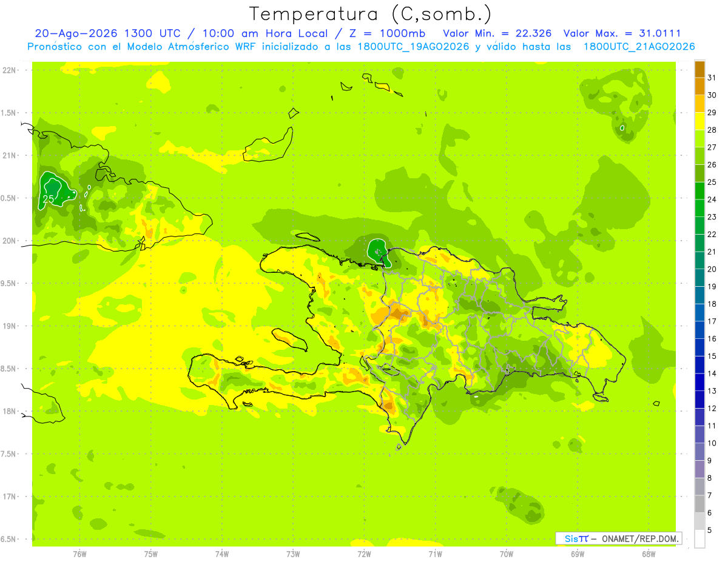
Task: Select the "72W" longitude label
Action: tap(364, 554)
